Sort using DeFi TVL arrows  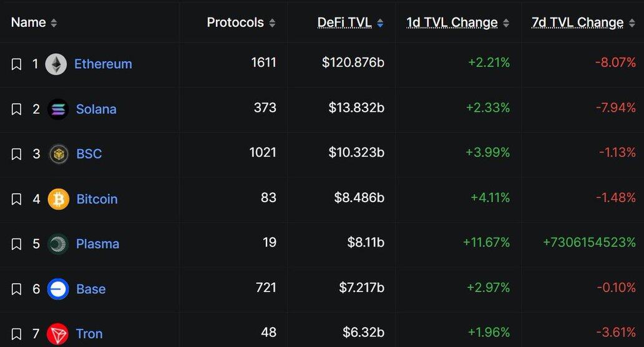(x=380, y=23)
